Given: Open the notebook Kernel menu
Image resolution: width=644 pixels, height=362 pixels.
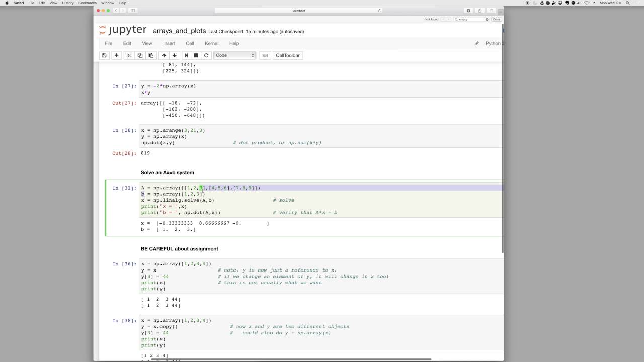Looking at the screenshot, I should 211,43.
